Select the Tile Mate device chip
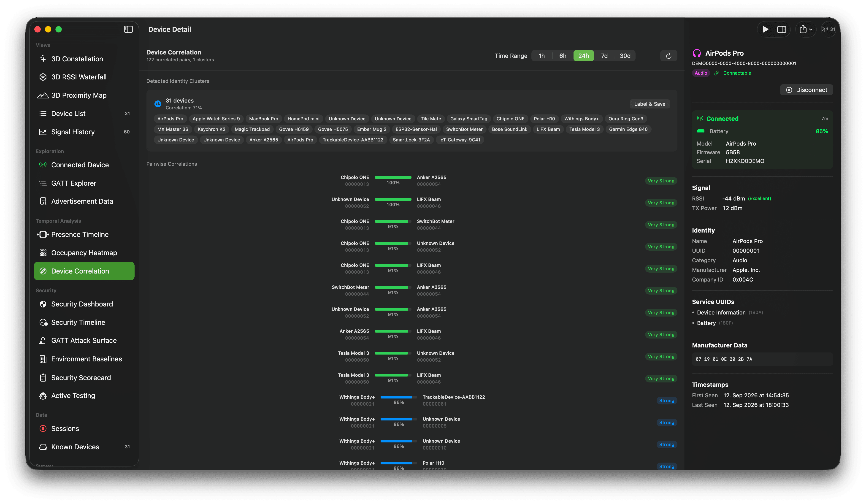Viewport: 866px width, 504px height. [430, 119]
